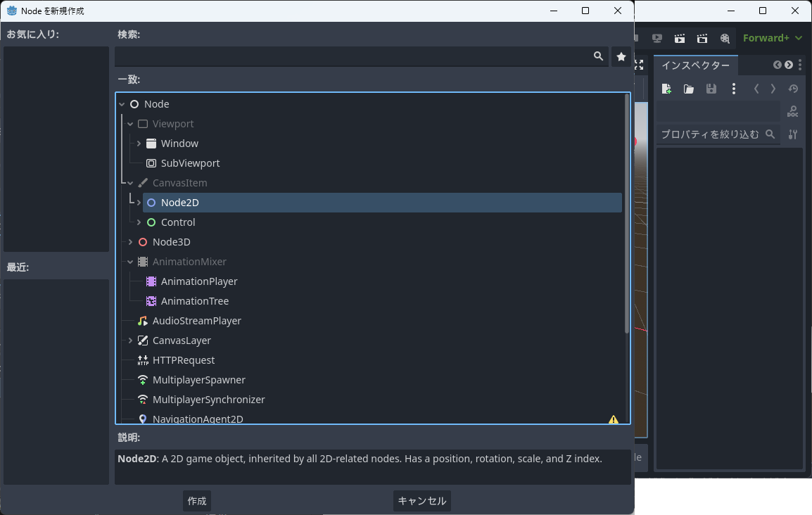Save the current resource with the floppy icon
This screenshot has width=812, height=515.
pyautogui.click(x=711, y=88)
